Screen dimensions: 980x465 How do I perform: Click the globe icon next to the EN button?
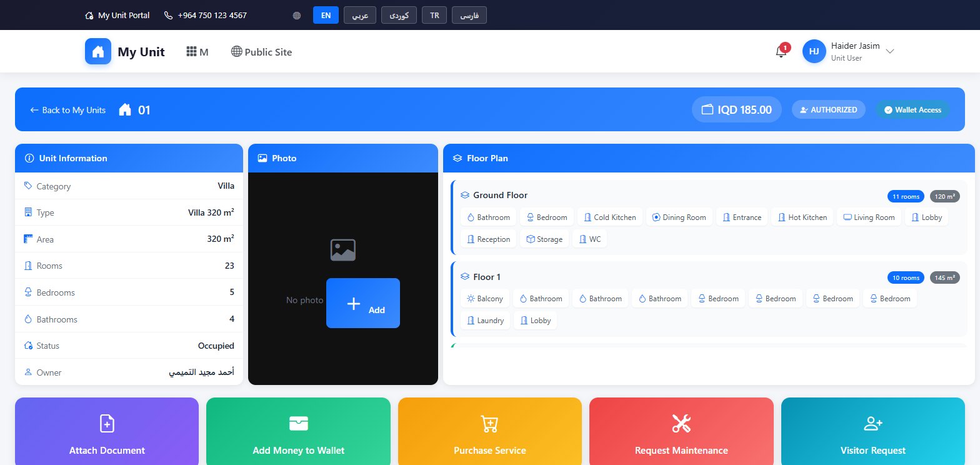click(297, 16)
